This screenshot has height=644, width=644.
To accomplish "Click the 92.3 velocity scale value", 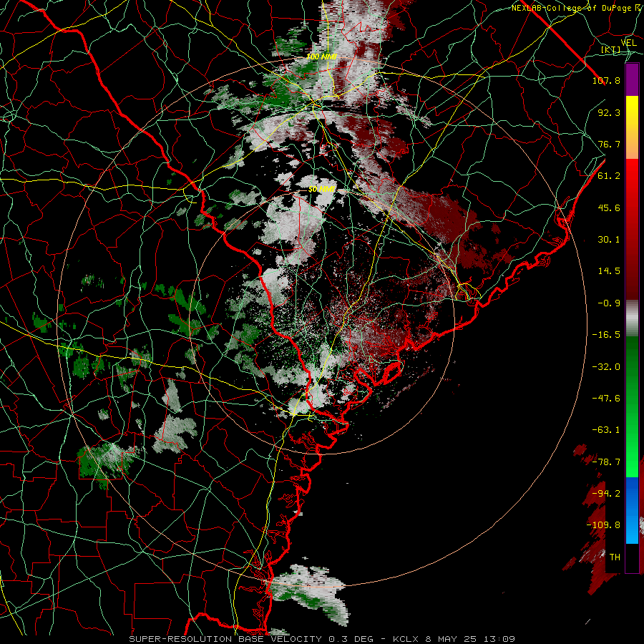I will [609, 112].
